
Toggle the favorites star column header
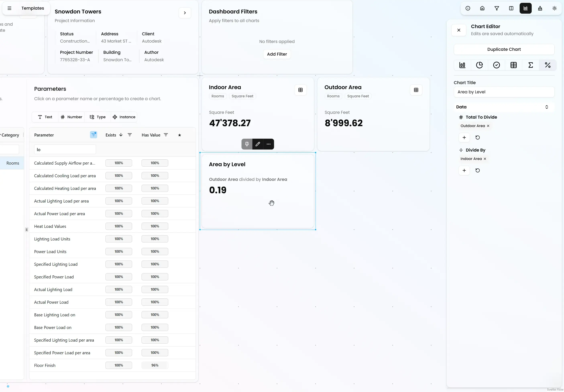point(179,135)
